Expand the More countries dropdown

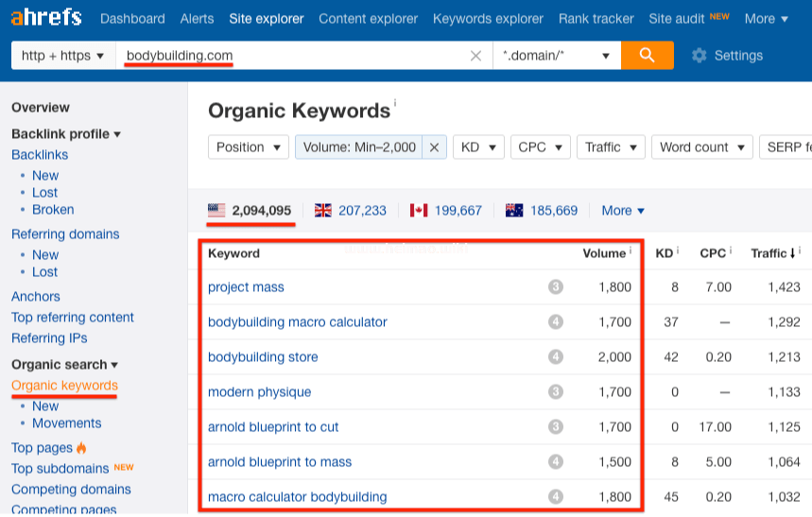(622, 211)
